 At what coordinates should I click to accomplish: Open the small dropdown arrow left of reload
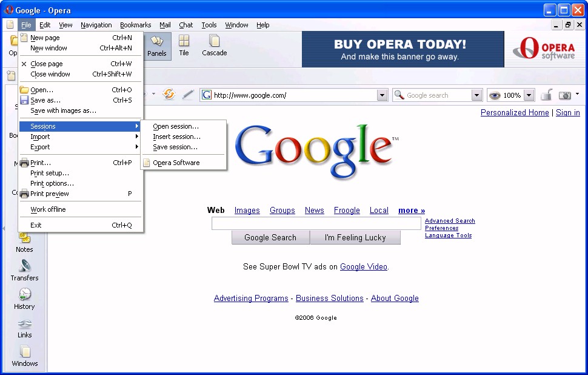154,94
